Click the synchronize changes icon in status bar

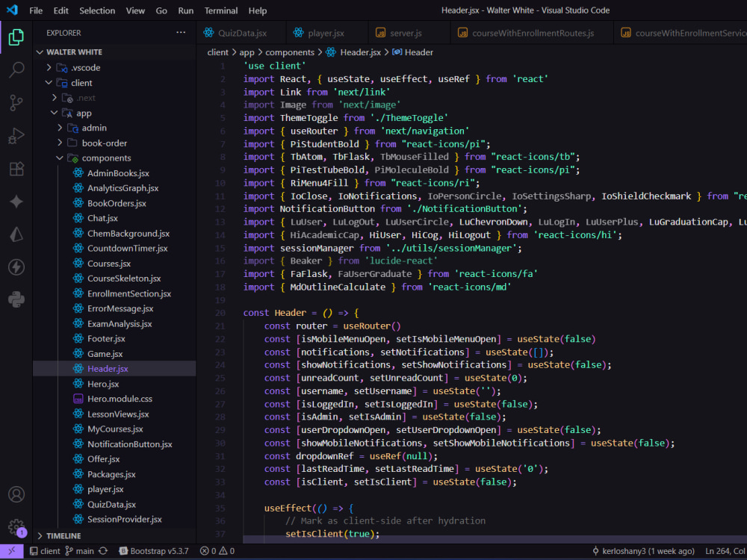(103, 551)
